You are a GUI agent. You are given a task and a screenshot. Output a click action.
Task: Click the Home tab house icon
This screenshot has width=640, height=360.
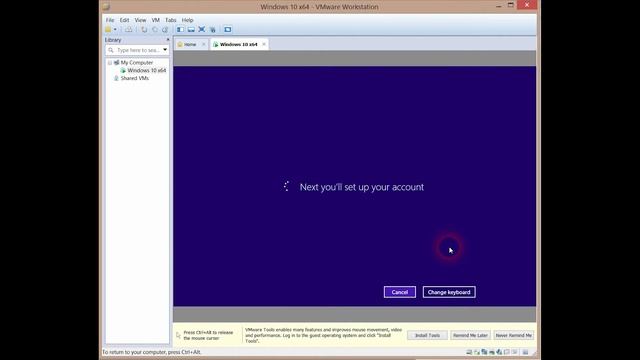180,44
